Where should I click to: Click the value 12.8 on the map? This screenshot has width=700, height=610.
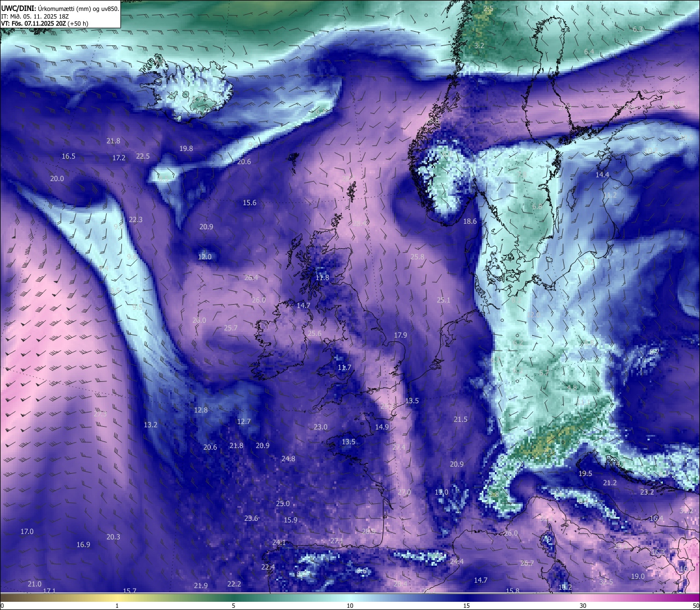pos(201,410)
